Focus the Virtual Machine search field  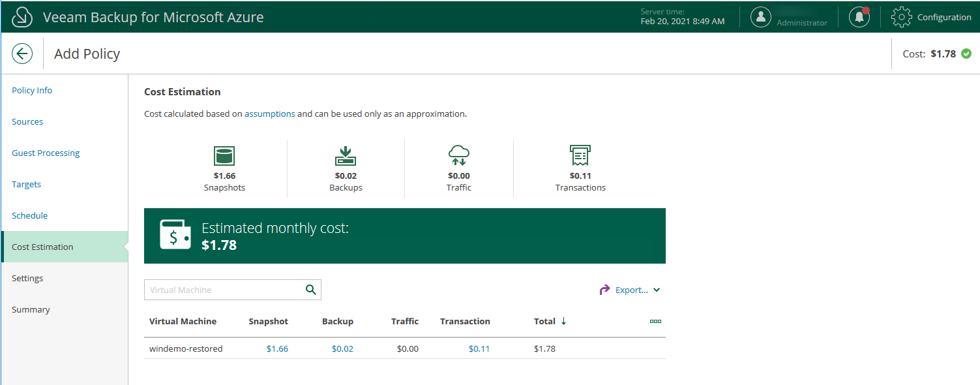[x=222, y=290]
